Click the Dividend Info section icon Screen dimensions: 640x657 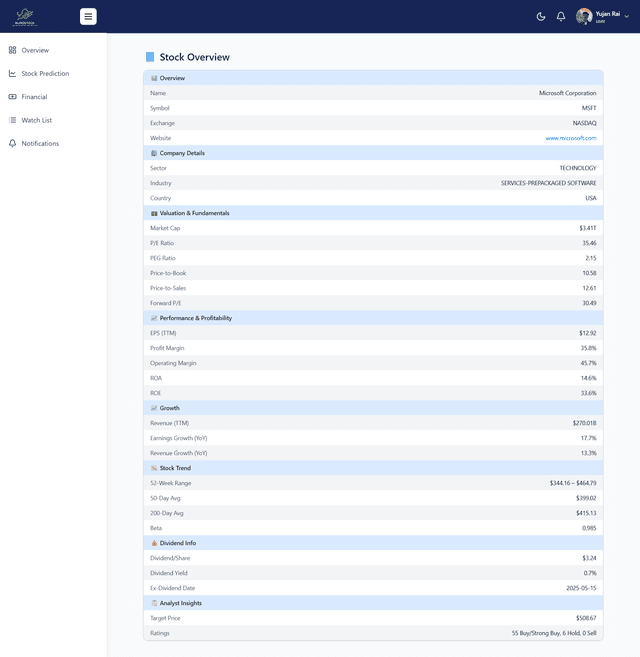(x=154, y=543)
